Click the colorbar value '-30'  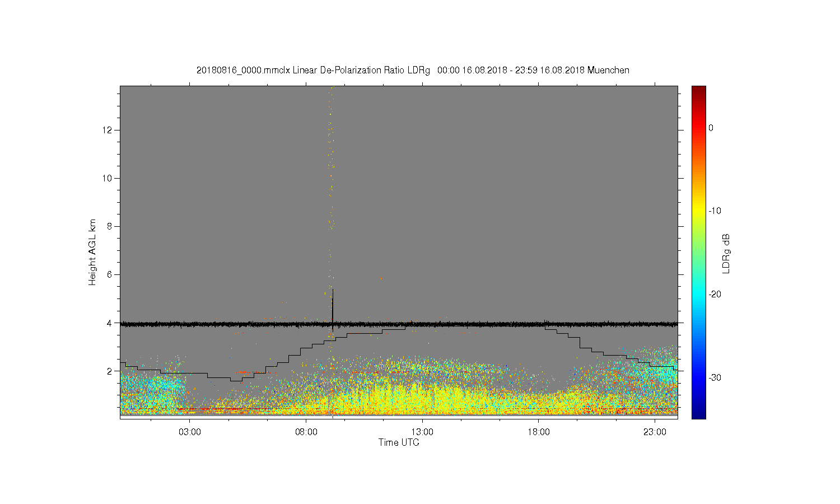pyautogui.click(x=715, y=378)
